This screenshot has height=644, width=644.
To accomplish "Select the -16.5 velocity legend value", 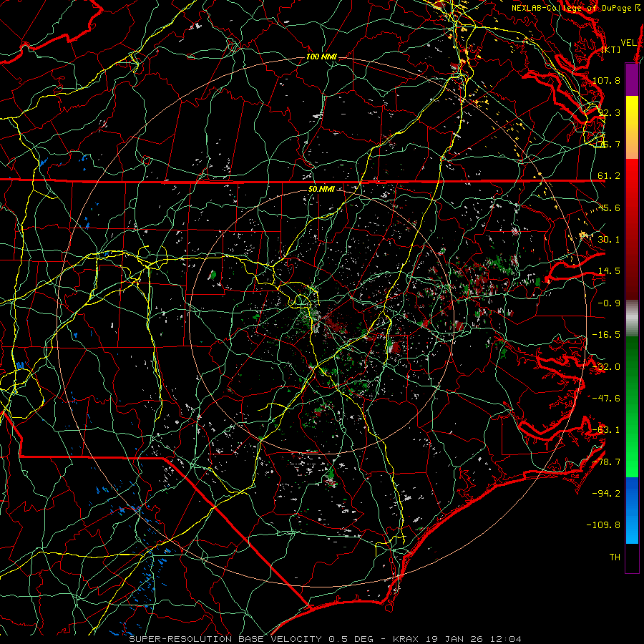I will [x=606, y=335].
